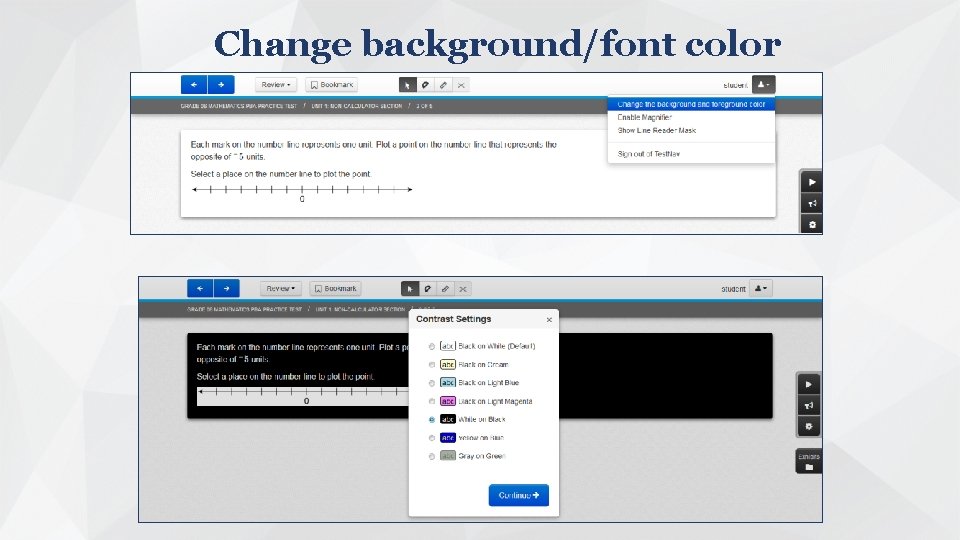Image resolution: width=960 pixels, height=540 pixels.
Task: Select the highlighter pencil tool in upper screenshot
Action: click(x=443, y=85)
